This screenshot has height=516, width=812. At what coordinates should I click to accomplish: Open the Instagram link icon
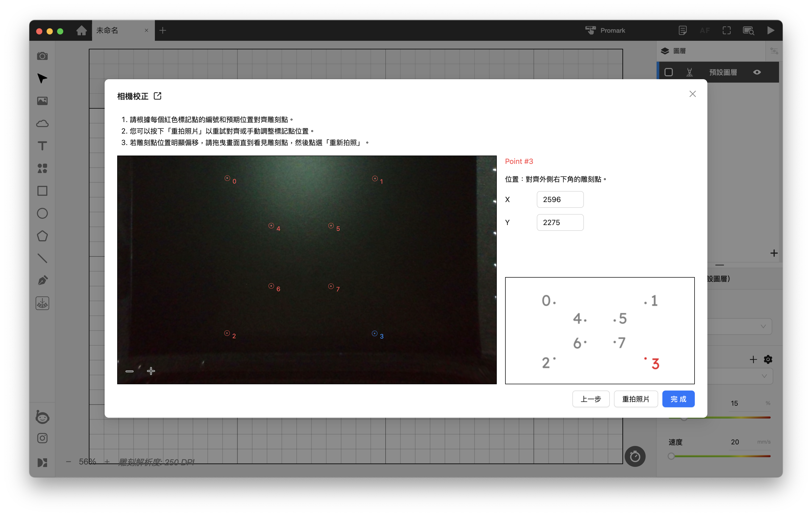click(x=42, y=438)
